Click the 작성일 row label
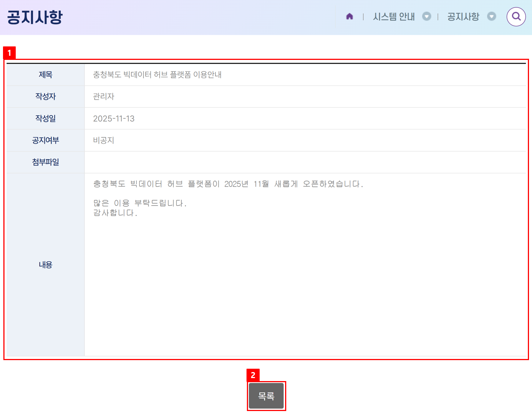This screenshot has height=420, width=532. tap(45, 119)
